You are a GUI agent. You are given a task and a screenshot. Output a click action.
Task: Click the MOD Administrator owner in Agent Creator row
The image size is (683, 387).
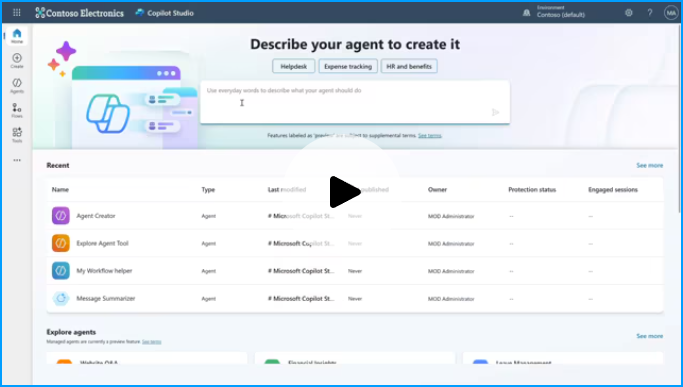tap(451, 216)
